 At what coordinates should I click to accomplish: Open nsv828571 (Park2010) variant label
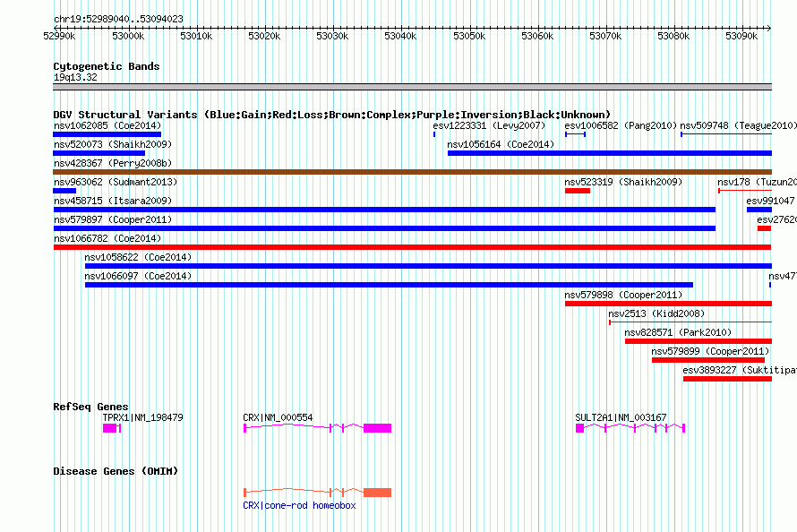678,332
